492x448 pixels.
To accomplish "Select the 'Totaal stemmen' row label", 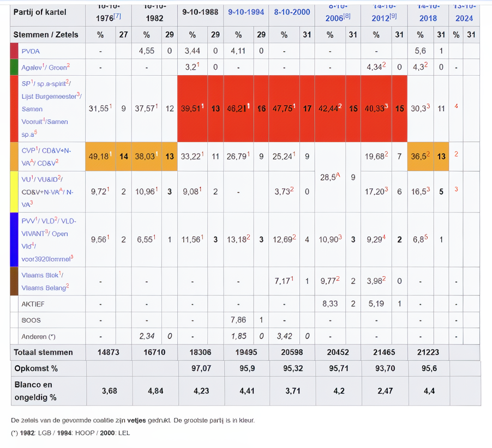I will point(48,353).
